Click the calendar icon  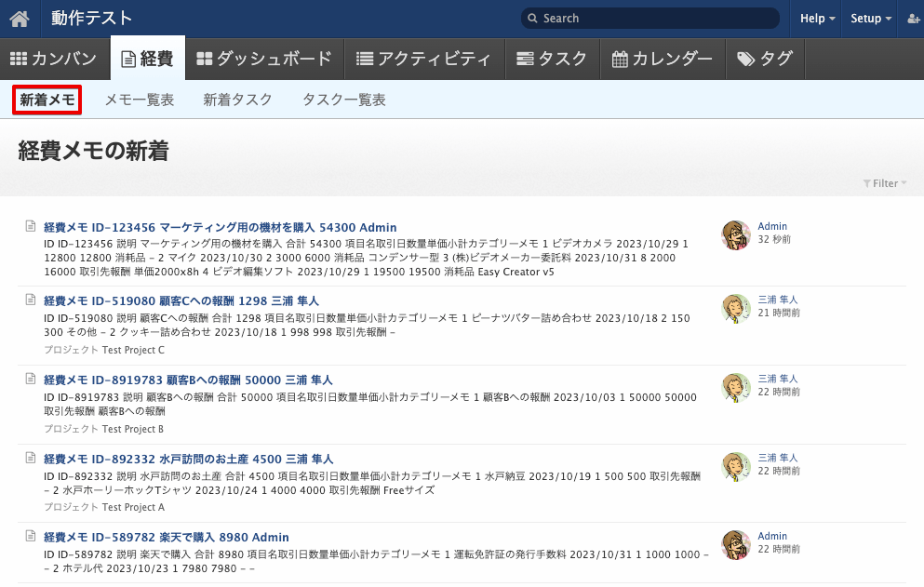point(620,59)
